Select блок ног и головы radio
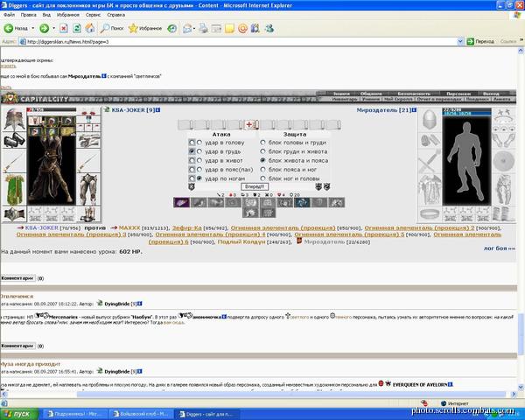This screenshot has width=525, height=420. (262, 178)
